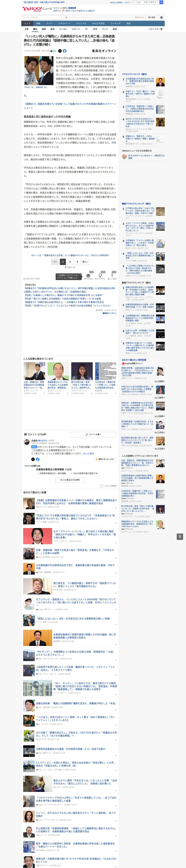Click the 新しい視点 exclamation reaction icon
Screen dimensions: 186x868
[112, 275]
